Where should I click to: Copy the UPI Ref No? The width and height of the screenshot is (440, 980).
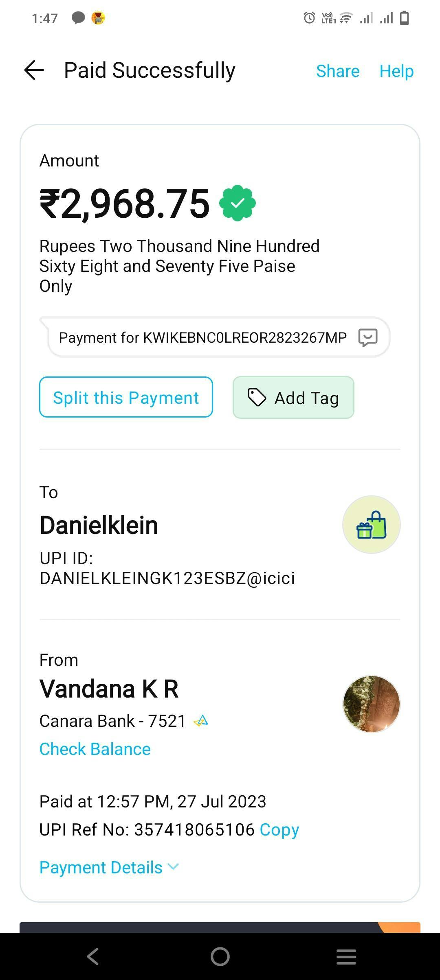(x=279, y=829)
